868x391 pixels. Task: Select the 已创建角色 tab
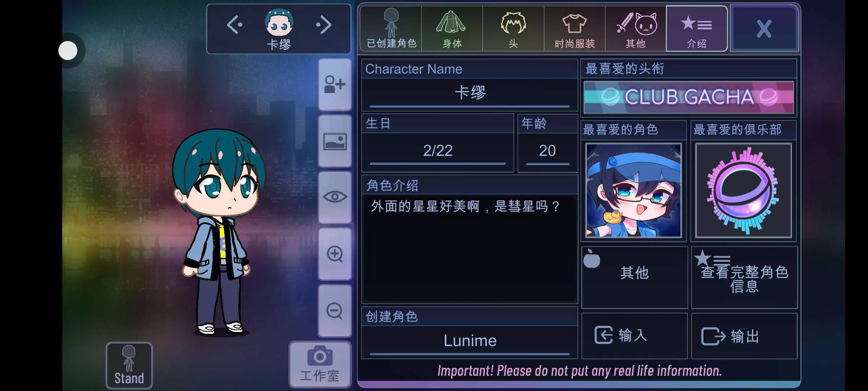point(391,29)
